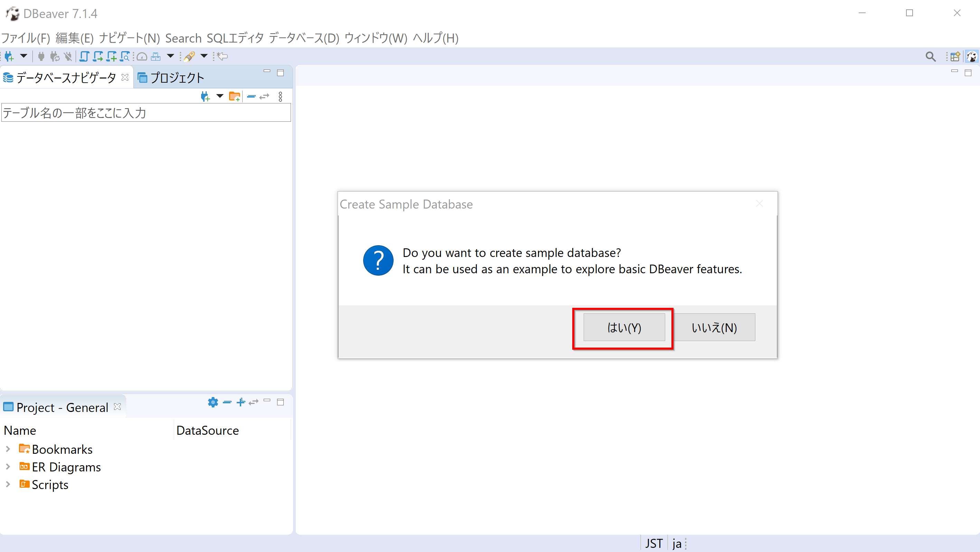Open the データベース(D) menu

pos(304,38)
